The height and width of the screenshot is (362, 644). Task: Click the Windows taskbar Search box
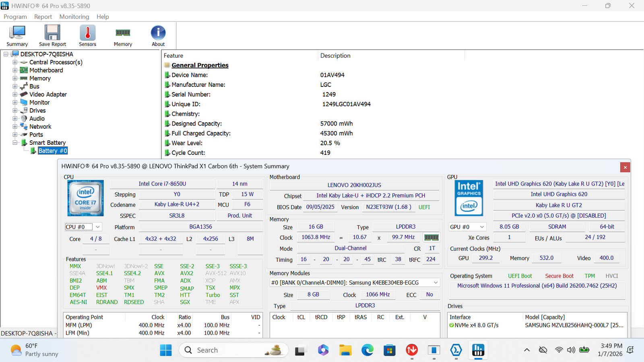[233, 350]
